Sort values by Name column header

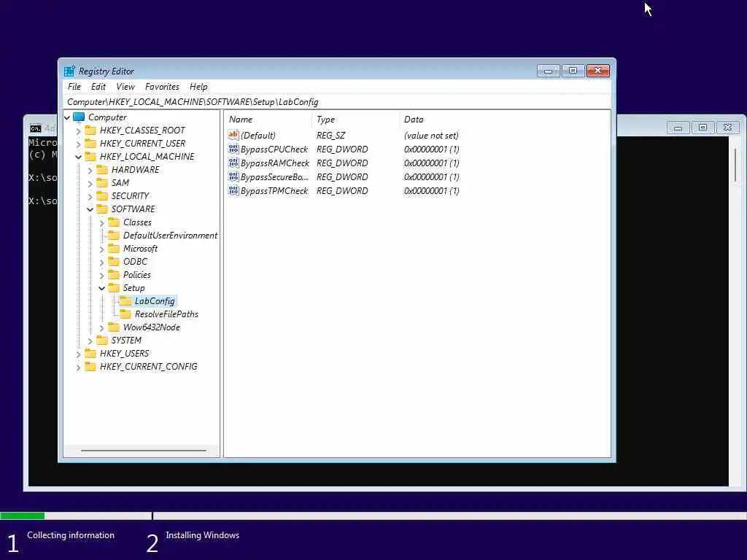coord(268,120)
